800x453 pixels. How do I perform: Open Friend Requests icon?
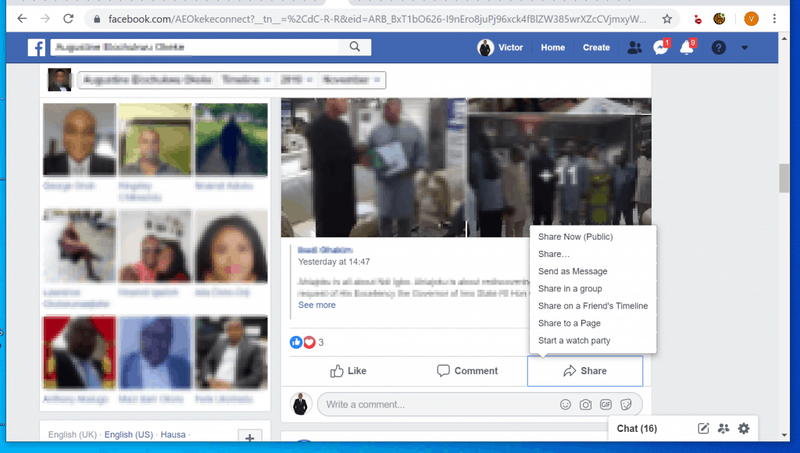pos(634,47)
